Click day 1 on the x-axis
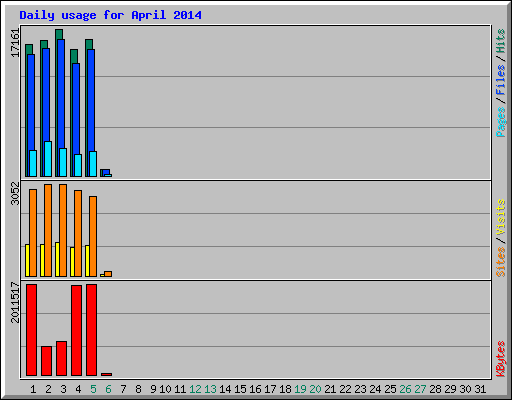The image size is (512, 400). point(33,389)
